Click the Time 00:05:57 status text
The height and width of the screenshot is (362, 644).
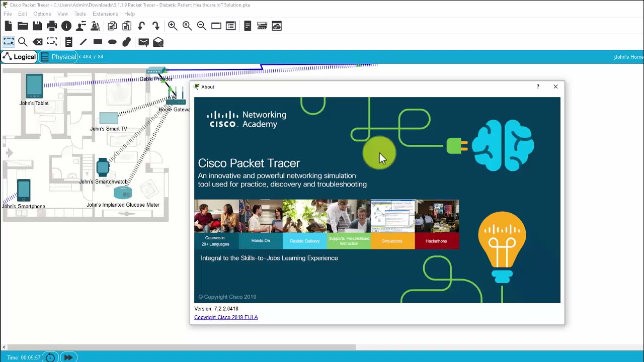[x=24, y=357]
